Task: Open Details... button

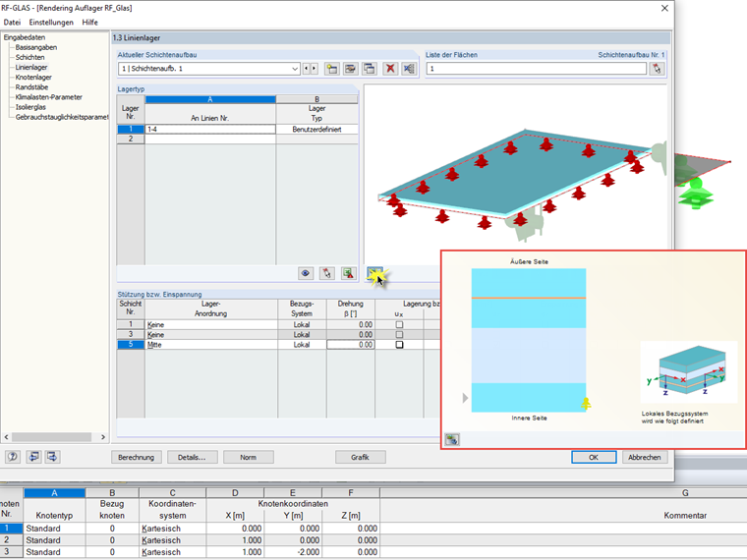Action: [x=193, y=457]
